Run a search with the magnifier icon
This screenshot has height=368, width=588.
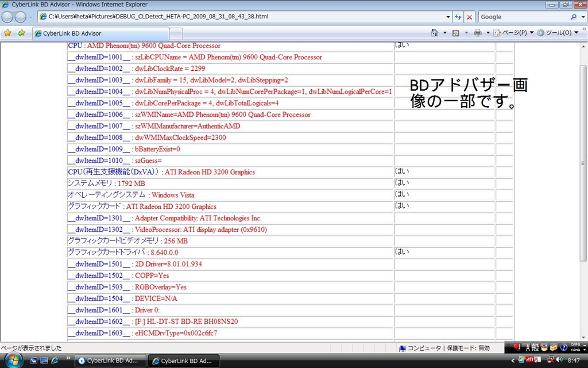(x=574, y=17)
